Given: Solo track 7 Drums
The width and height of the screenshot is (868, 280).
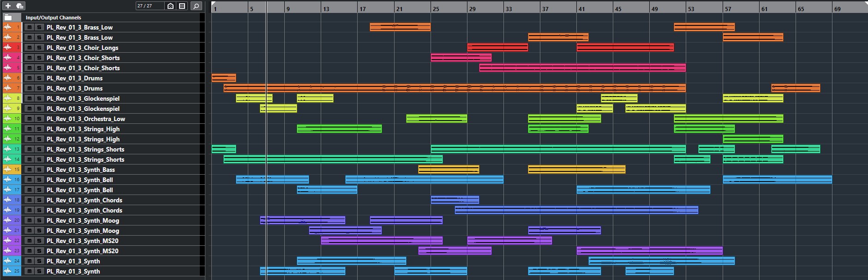Looking at the screenshot, I should [39, 88].
